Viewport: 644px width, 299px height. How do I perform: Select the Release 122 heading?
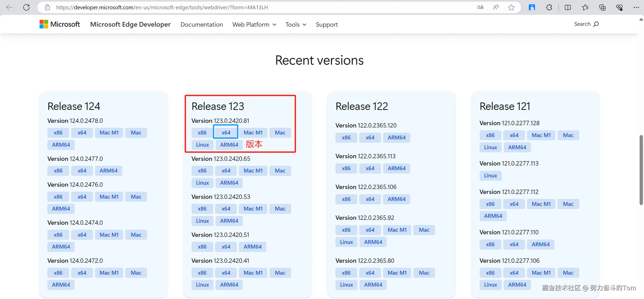tap(362, 106)
